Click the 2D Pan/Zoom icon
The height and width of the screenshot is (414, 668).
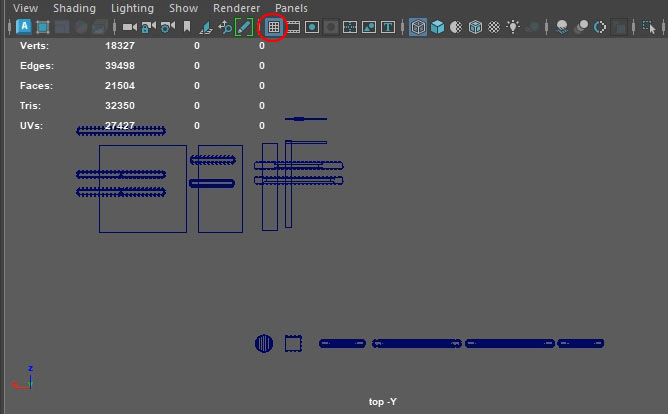(225, 27)
